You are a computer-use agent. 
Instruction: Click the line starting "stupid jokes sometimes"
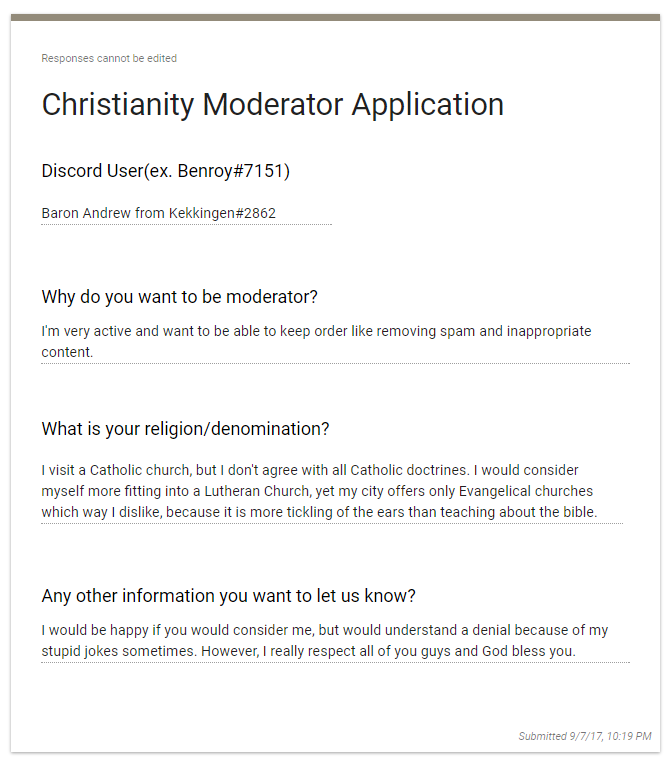point(308,652)
